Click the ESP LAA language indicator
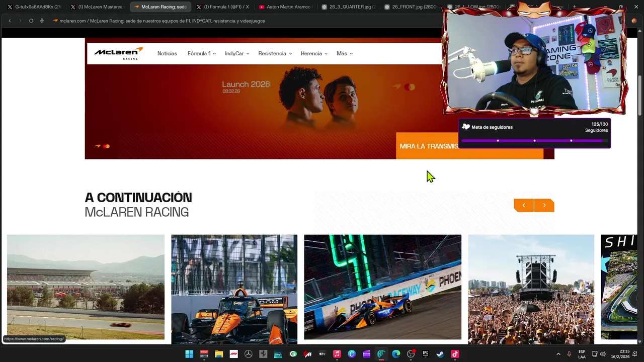Image resolution: width=644 pixels, height=362 pixels. click(582, 354)
